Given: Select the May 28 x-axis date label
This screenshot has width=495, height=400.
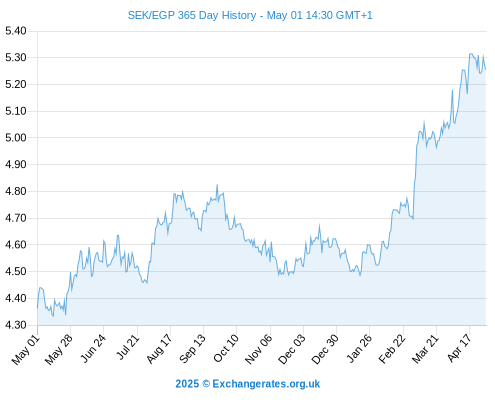Looking at the screenshot, I should [59, 350].
